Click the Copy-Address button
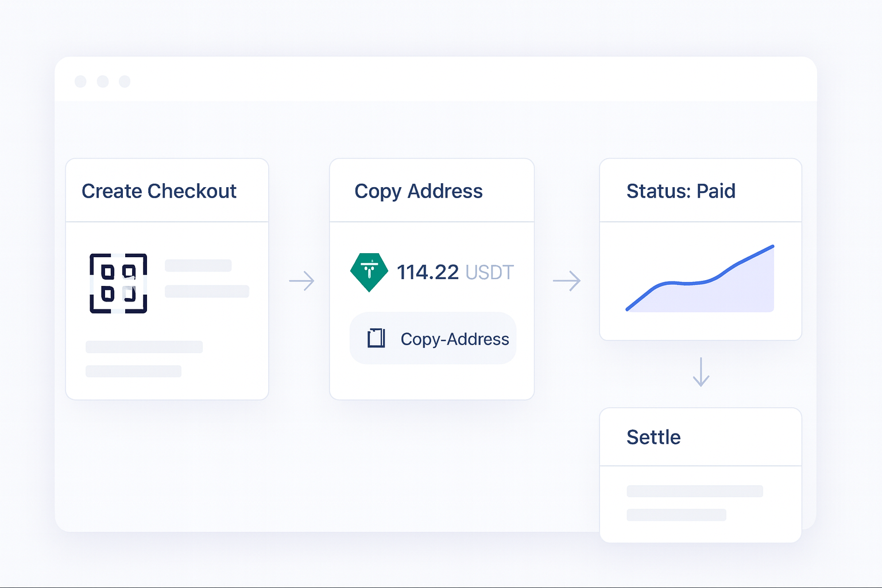Image resolution: width=882 pixels, height=588 pixels. (x=433, y=338)
